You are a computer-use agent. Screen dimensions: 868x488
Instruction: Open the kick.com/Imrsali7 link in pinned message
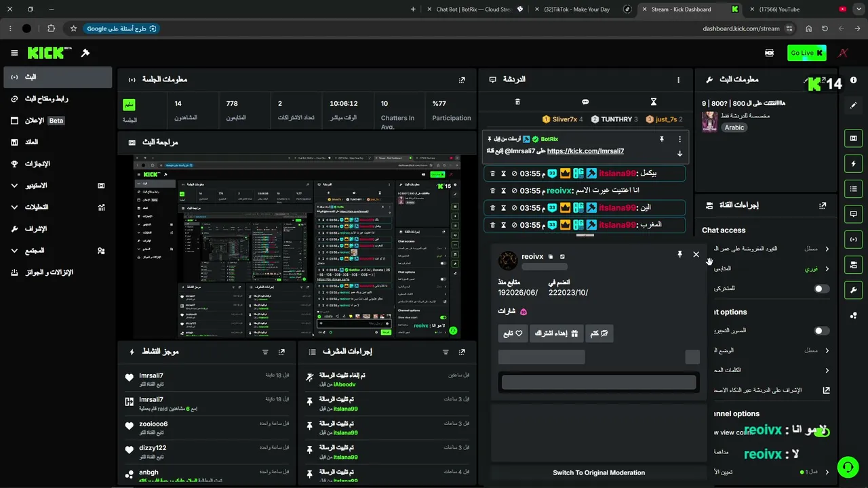point(585,151)
